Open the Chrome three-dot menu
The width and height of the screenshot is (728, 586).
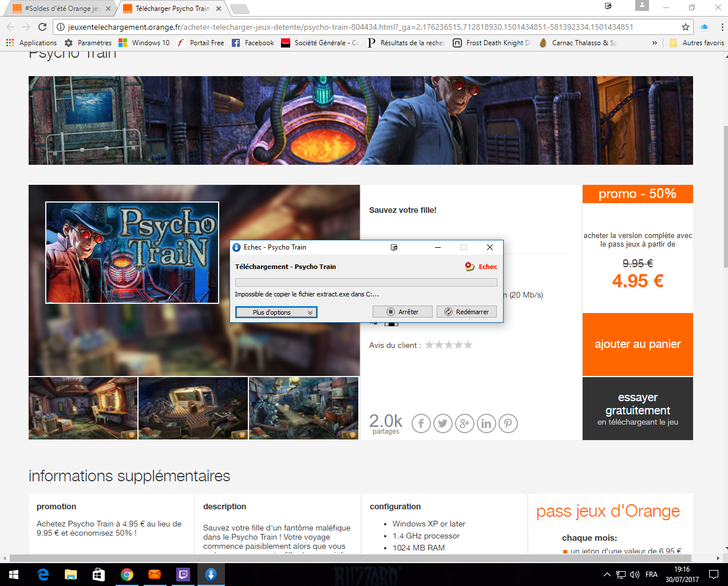tap(722, 27)
